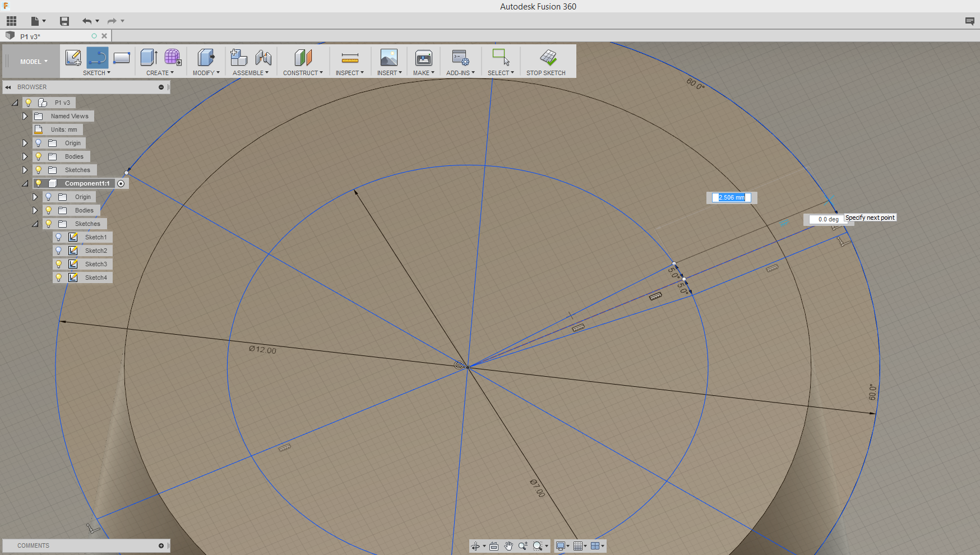Open the INSPECT menu
Viewport: 980px width, 555px height.
[x=350, y=73]
